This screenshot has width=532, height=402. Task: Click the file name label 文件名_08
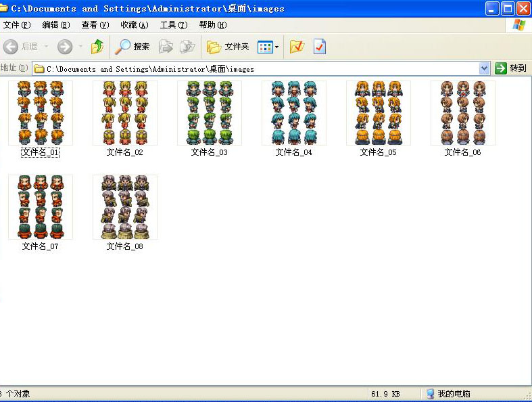[125, 246]
